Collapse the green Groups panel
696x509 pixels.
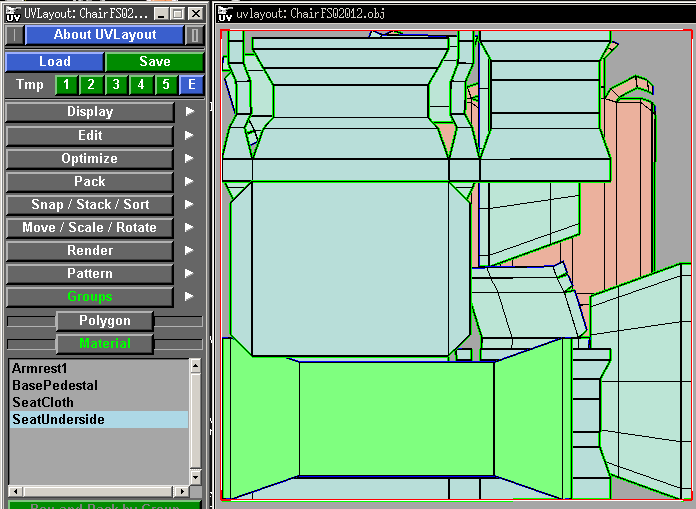[90, 296]
